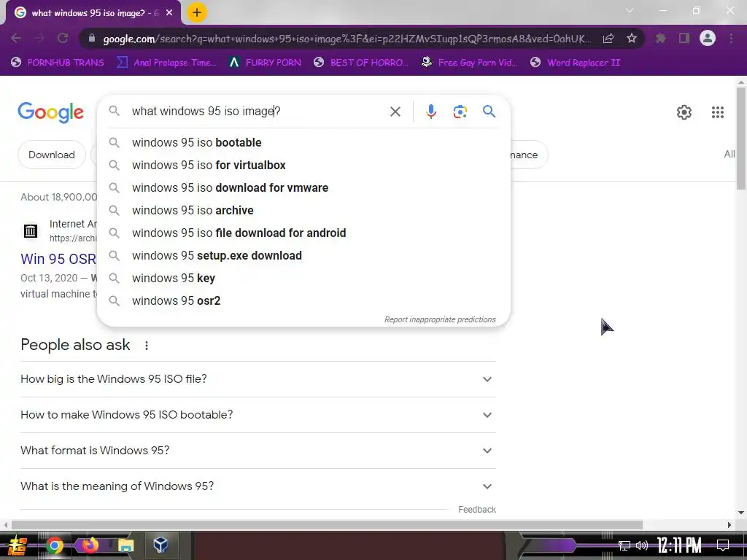Click the horizontal scrollbar right arrow
Screen dimensions: 747x560
pyautogui.click(x=729, y=525)
